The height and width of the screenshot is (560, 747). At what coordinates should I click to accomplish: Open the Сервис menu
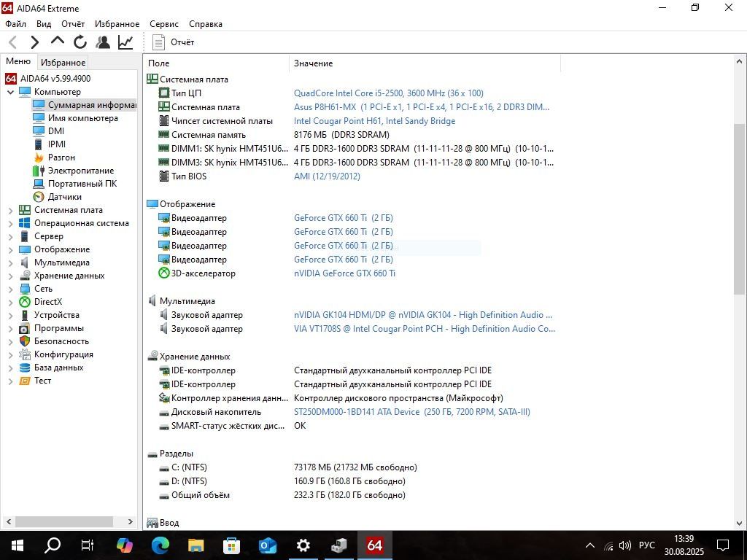[x=164, y=24]
